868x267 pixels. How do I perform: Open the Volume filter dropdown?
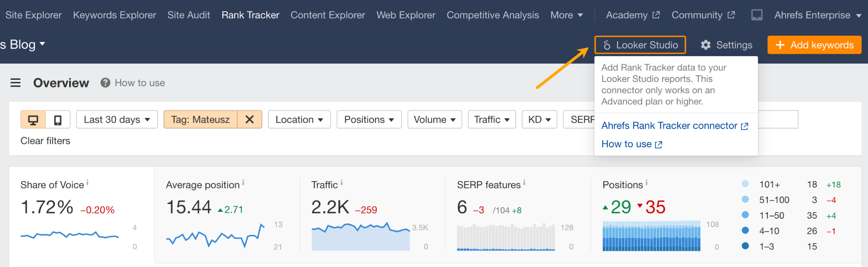point(434,120)
